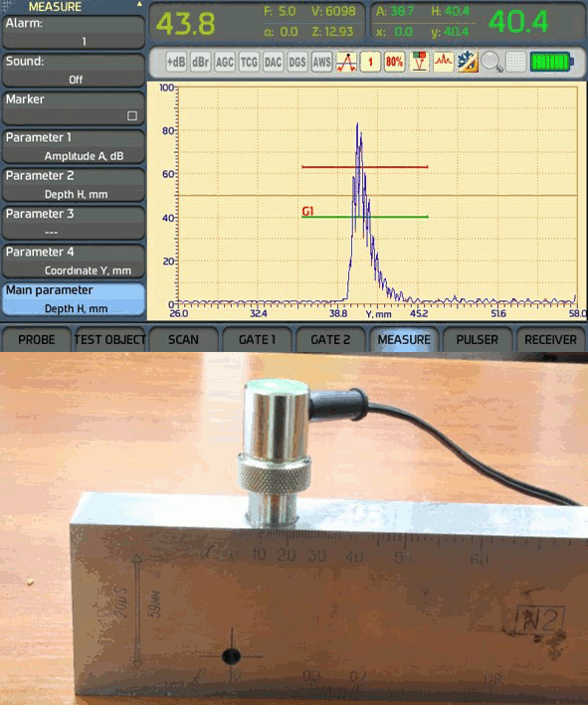
Task: Switch to the GATE 1 tab
Action: coord(257,339)
